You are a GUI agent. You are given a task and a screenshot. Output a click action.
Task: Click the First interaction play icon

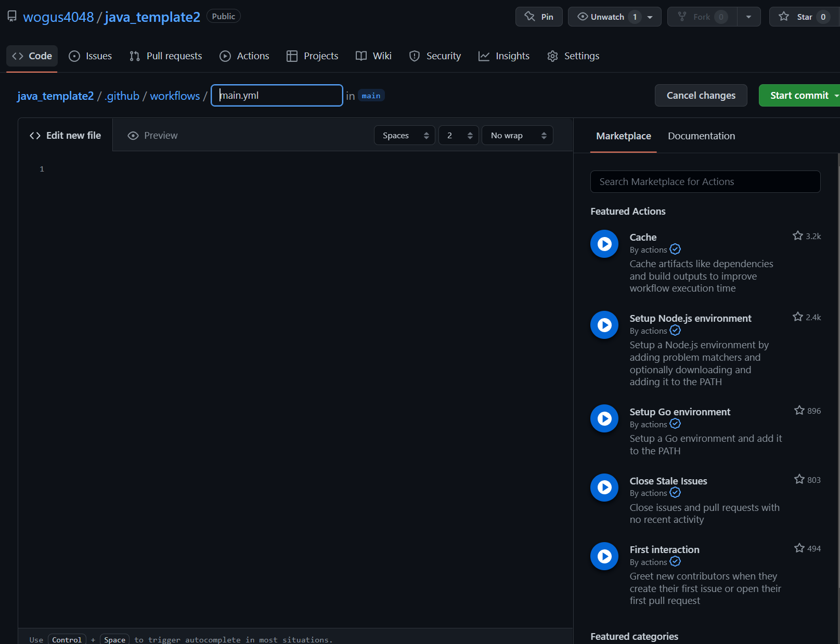[x=604, y=556]
